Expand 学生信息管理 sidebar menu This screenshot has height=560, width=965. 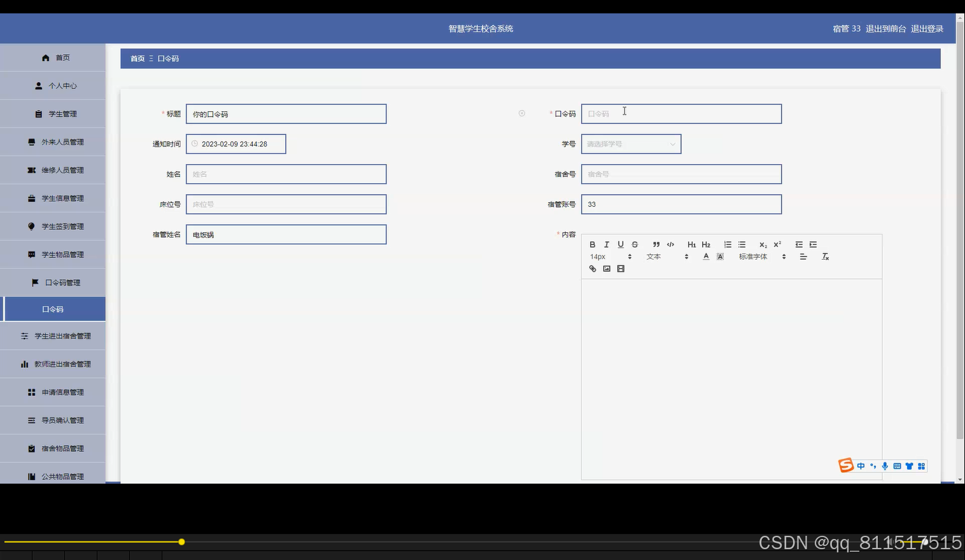[x=53, y=198]
